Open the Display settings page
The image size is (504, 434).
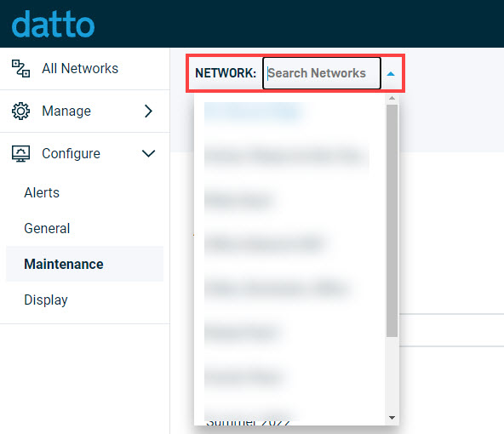tap(46, 300)
